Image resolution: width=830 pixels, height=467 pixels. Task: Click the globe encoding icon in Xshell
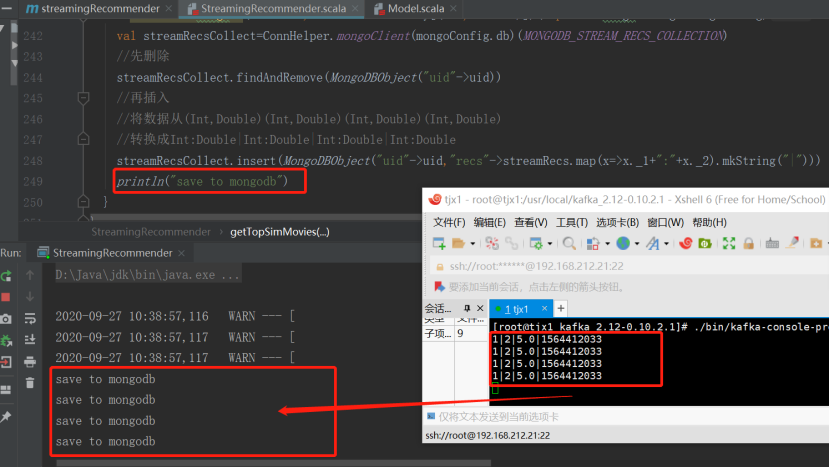(623, 244)
